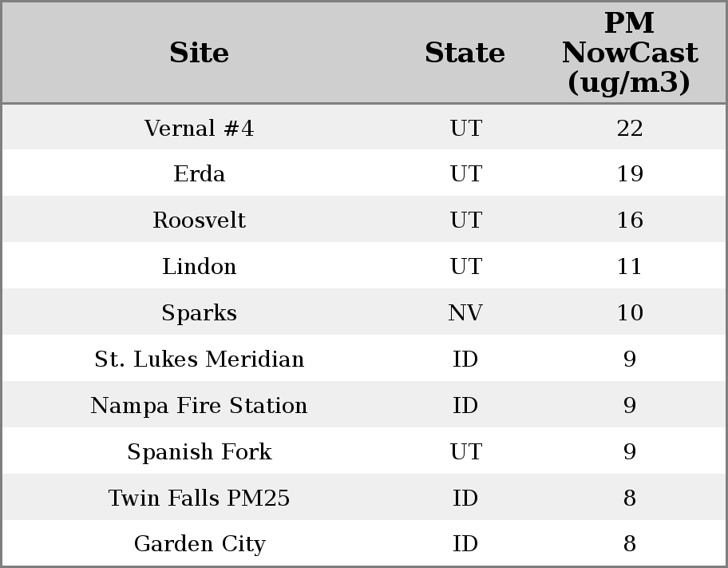
Task: Select Garden City's ID state cell
Action: 465,544
